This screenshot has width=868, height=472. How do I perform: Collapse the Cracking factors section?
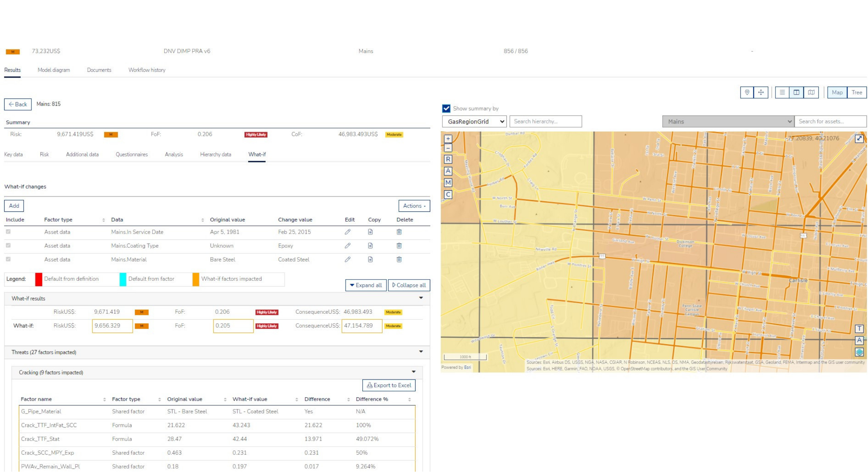[414, 372]
